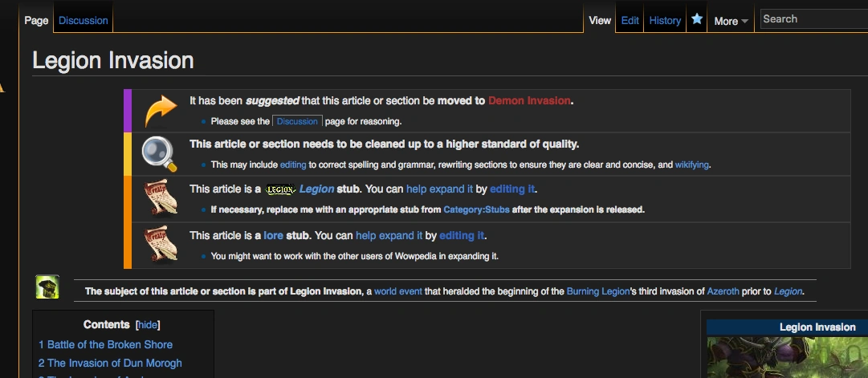
Task: Open the wikifying link
Action: click(x=692, y=165)
